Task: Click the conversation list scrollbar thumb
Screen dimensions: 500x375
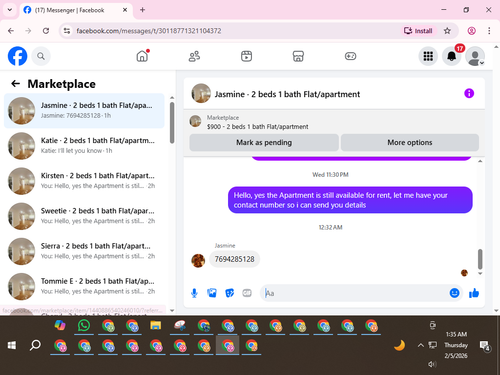Action: tap(172, 123)
